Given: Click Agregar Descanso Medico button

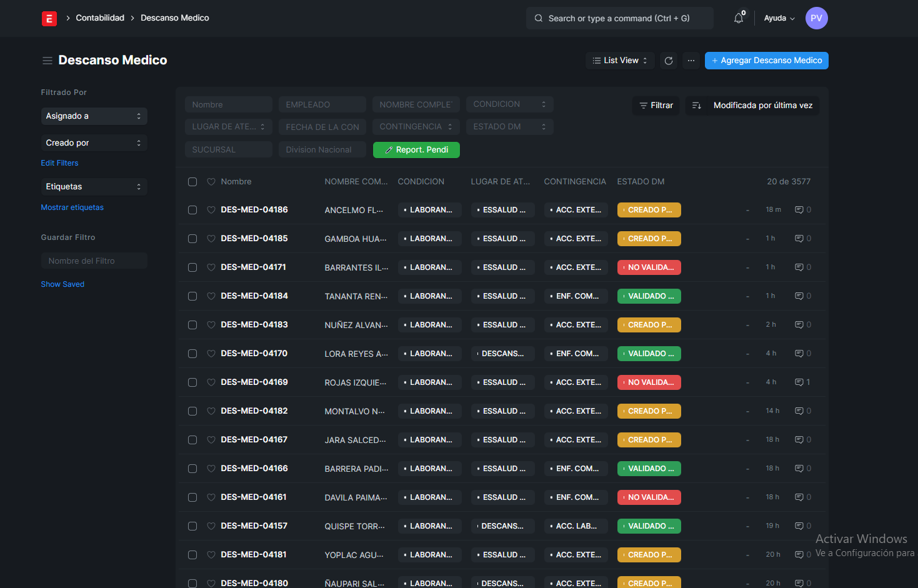Looking at the screenshot, I should pos(766,61).
